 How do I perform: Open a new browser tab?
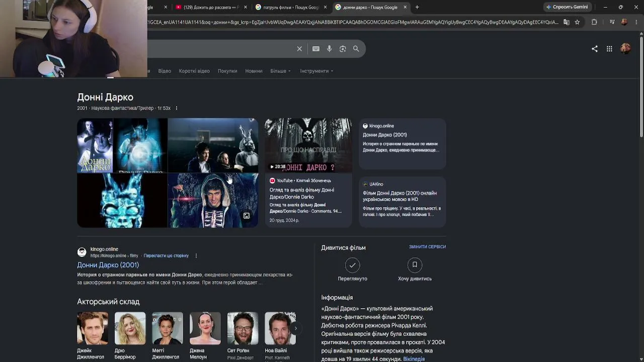tap(417, 7)
